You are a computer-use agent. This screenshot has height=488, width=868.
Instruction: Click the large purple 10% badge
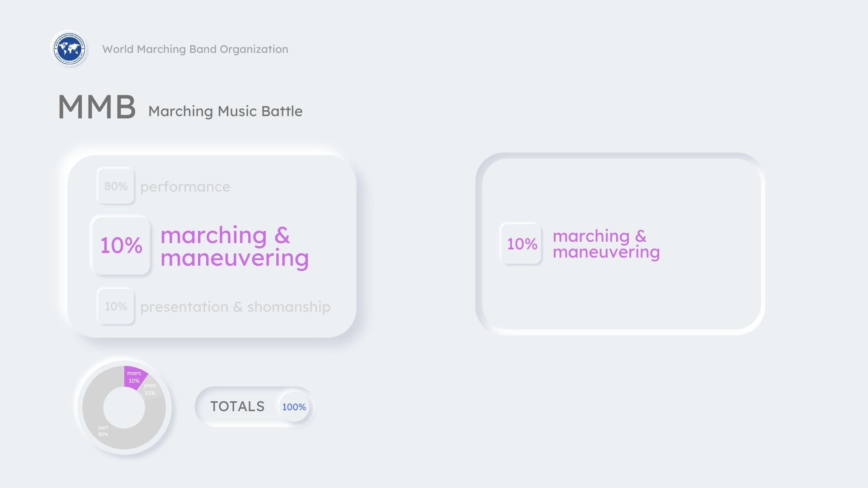coord(121,245)
